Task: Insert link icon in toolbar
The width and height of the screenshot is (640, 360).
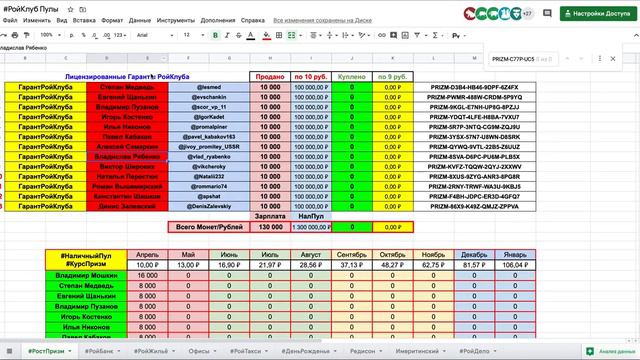Action: [382, 36]
